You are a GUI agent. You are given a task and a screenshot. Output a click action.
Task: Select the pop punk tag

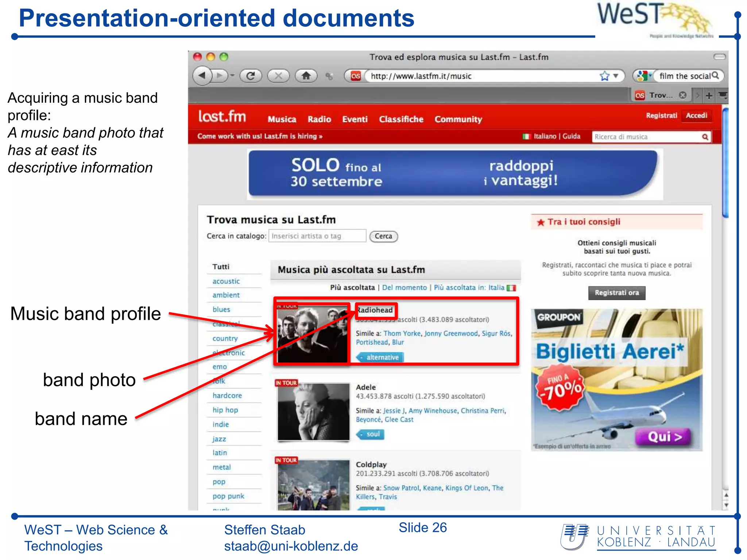[228, 496]
